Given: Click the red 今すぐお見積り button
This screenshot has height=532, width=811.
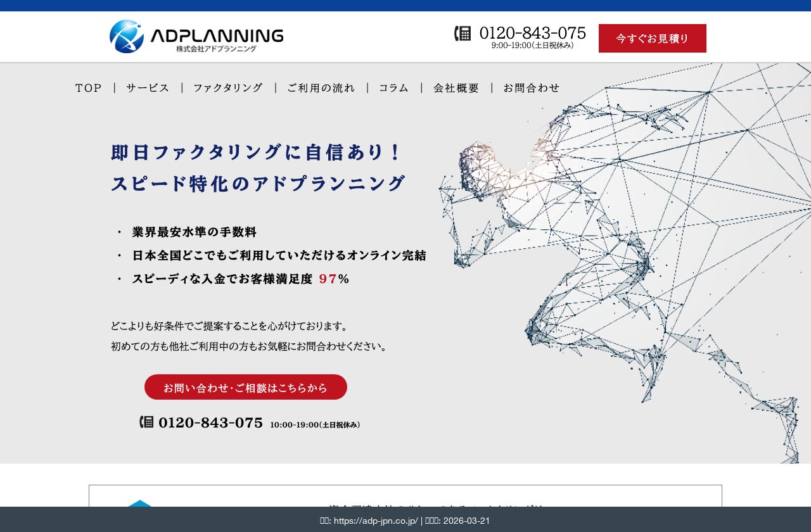Looking at the screenshot, I should click(653, 38).
